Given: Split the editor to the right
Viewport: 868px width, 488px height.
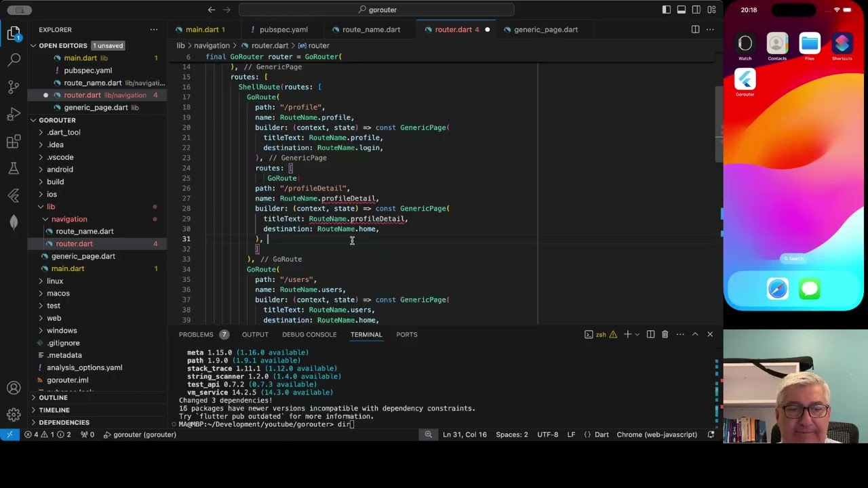Looking at the screenshot, I should coord(695,30).
